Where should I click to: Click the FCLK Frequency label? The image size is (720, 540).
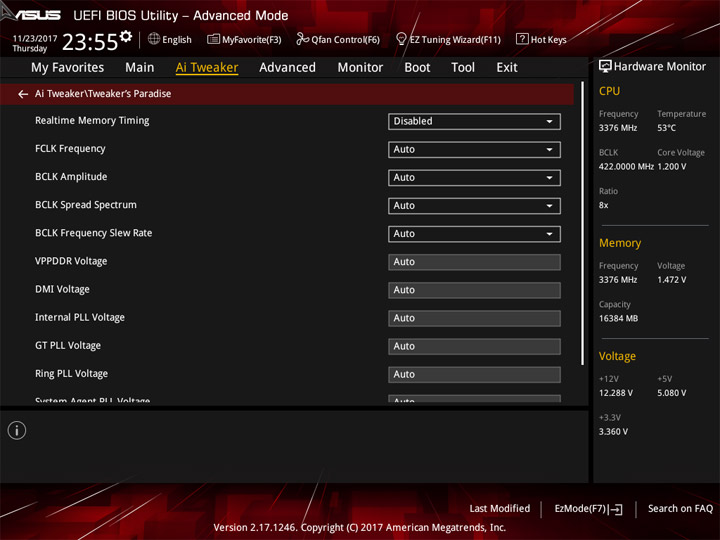point(70,149)
